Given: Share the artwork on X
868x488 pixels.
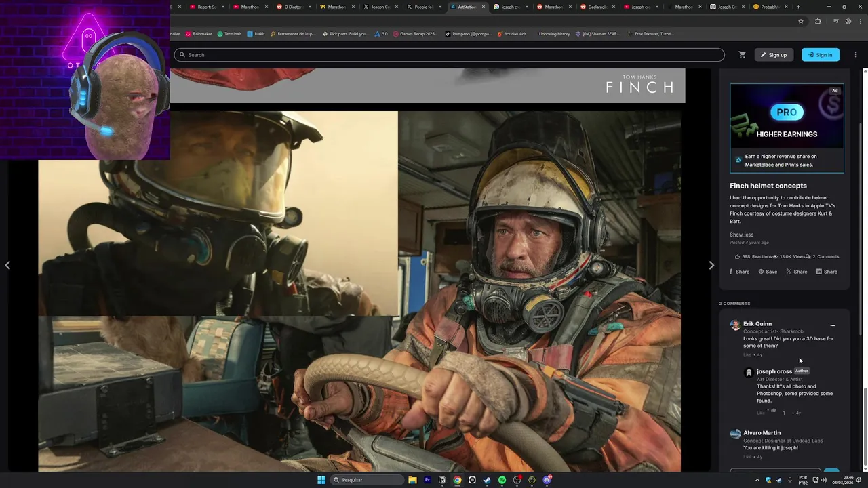Looking at the screenshot, I should [797, 272].
